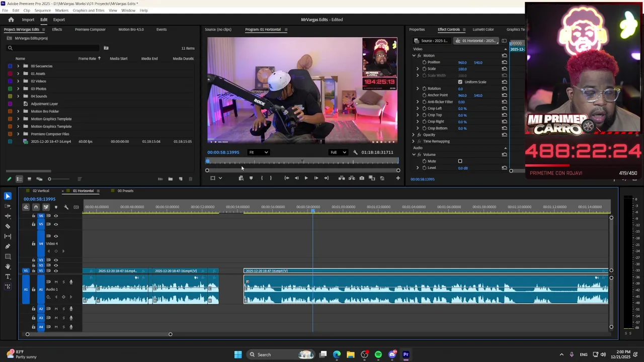
Task: Select the Ripple Edit tool
Action: pyautogui.click(x=8, y=216)
